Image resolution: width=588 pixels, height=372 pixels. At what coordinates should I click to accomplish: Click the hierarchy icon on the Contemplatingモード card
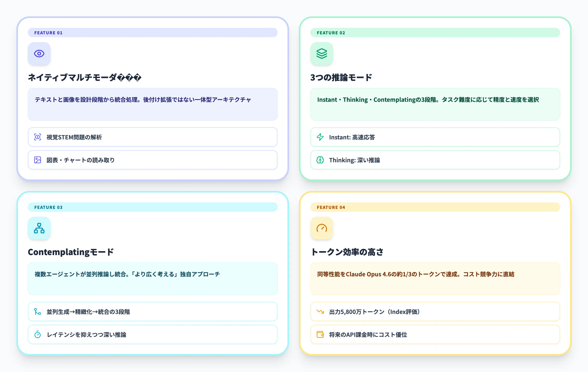(39, 228)
